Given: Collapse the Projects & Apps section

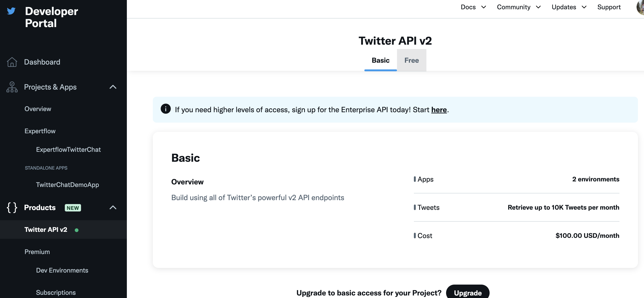Looking at the screenshot, I should tap(113, 87).
